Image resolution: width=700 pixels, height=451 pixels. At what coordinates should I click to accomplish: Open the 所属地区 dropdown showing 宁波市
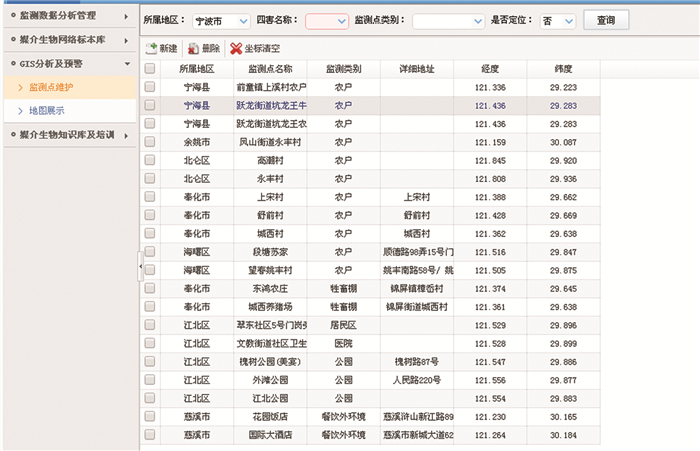point(242,20)
